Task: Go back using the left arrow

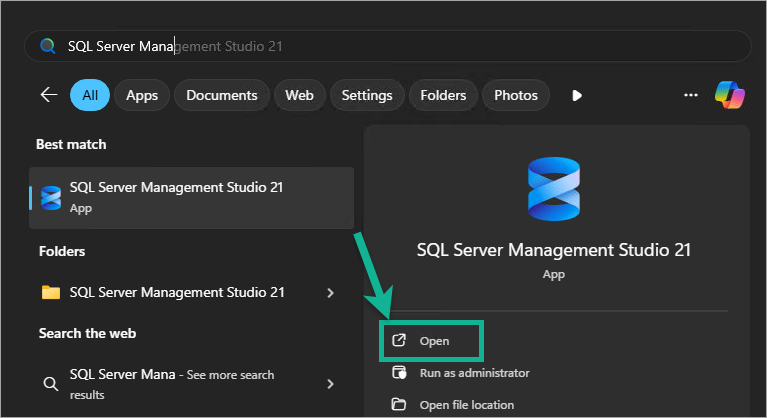Action: pyautogui.click(x=49, y=94)
